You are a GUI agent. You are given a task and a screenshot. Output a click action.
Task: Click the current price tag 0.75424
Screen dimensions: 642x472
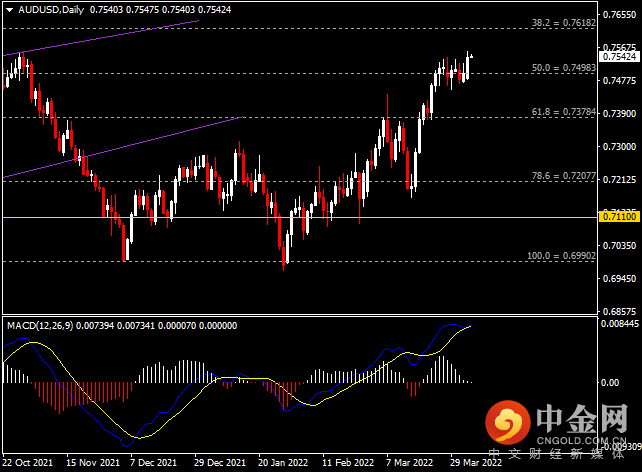619,56
